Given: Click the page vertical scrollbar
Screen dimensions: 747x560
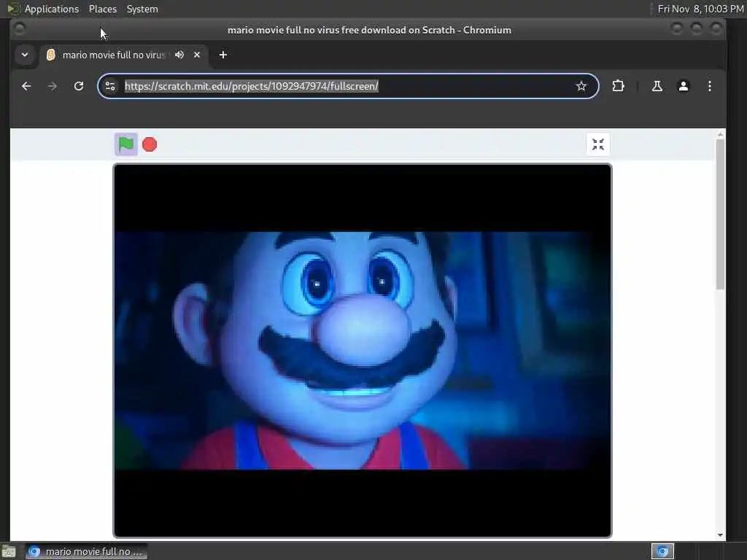Looking at the screenshot, I should click(720, 214).
